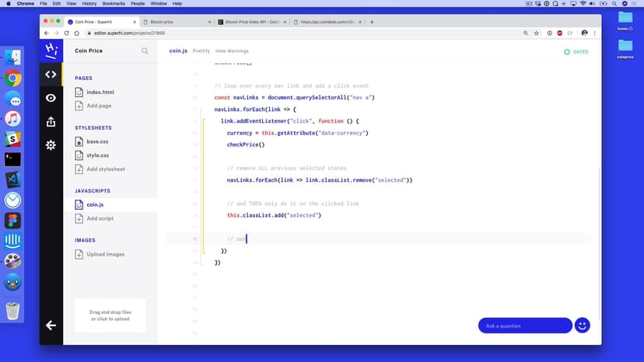Click the back arrow in sidebar

pos(51,325)
